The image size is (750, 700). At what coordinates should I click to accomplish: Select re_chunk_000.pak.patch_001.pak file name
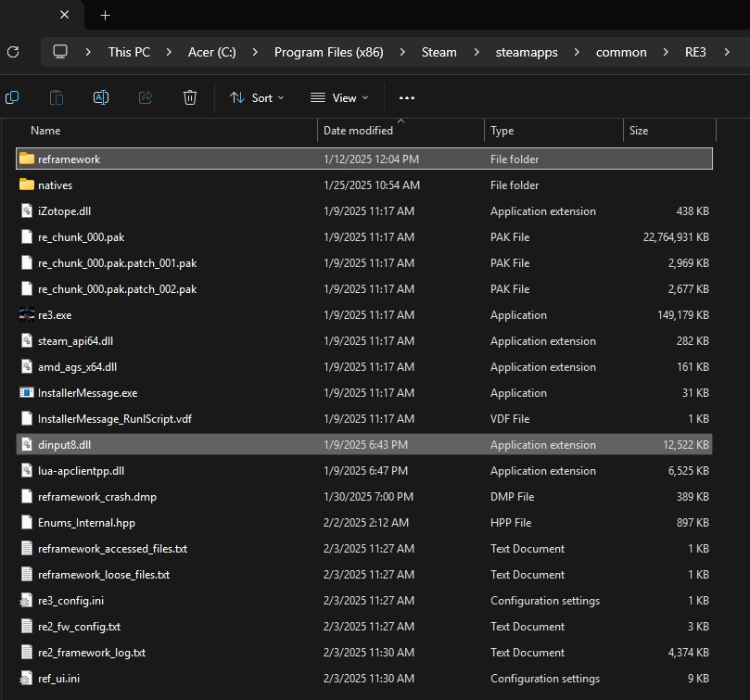(117, 262)
